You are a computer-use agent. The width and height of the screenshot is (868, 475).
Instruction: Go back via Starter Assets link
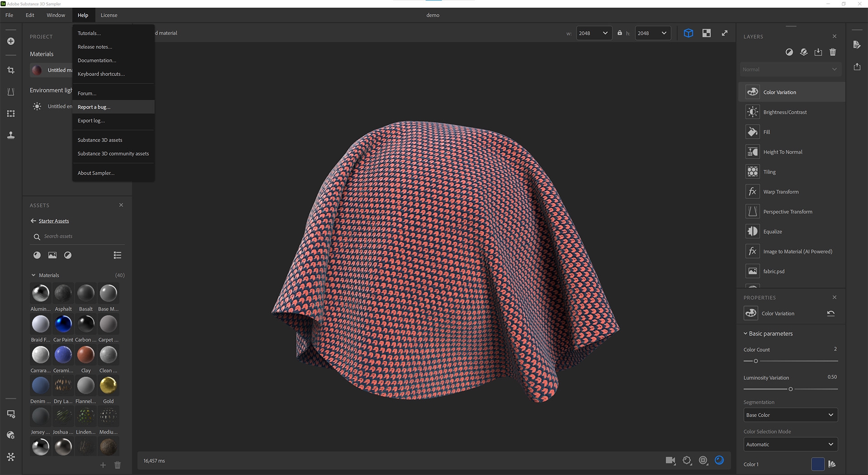(53, 221)
